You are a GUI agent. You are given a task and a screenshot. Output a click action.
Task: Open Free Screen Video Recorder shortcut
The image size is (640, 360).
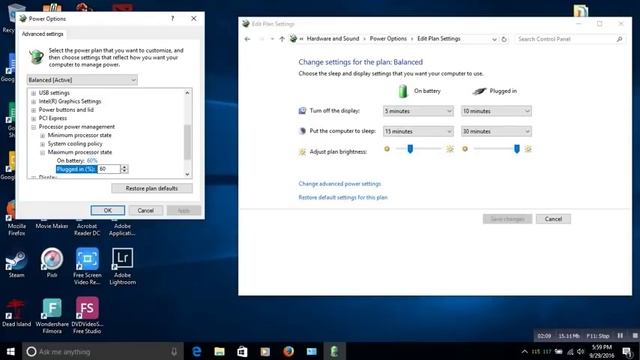click(x=87, y=266)
